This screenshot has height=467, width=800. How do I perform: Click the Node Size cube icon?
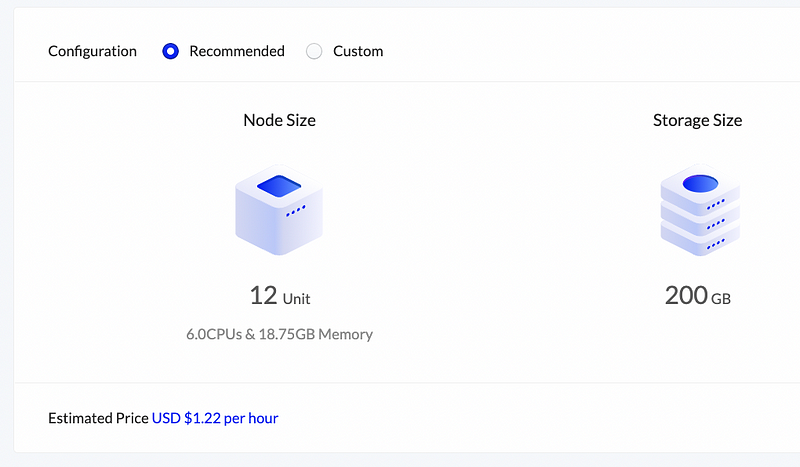point(279,209)
